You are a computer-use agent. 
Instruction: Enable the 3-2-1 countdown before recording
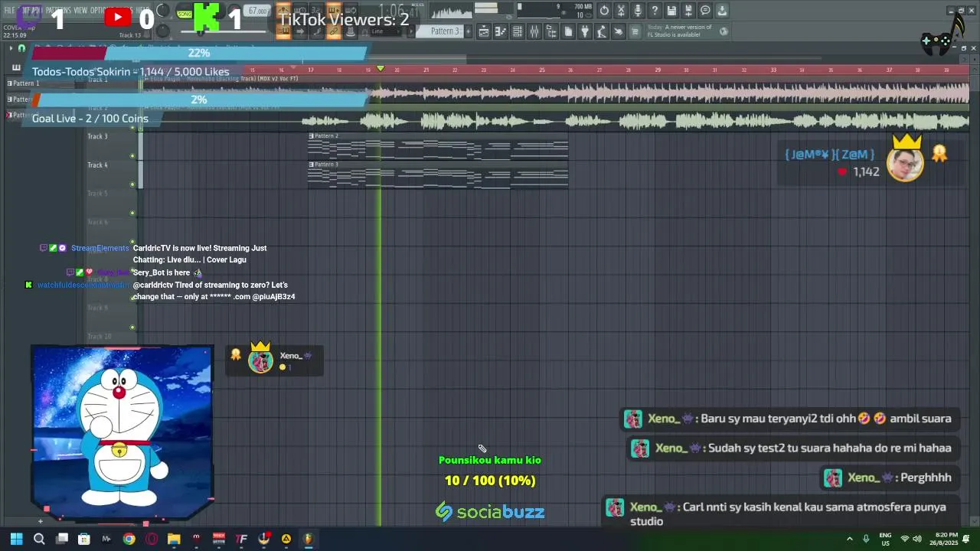point(317,10)
